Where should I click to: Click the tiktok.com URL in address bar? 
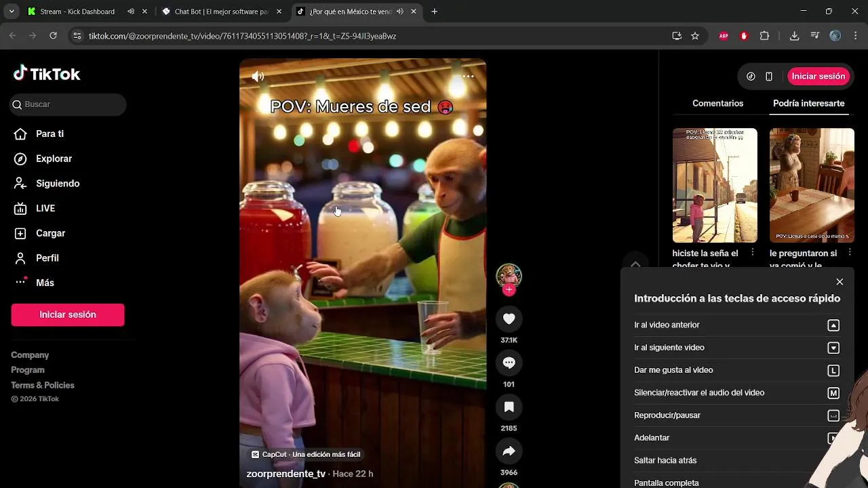click(x=242, y=36)
